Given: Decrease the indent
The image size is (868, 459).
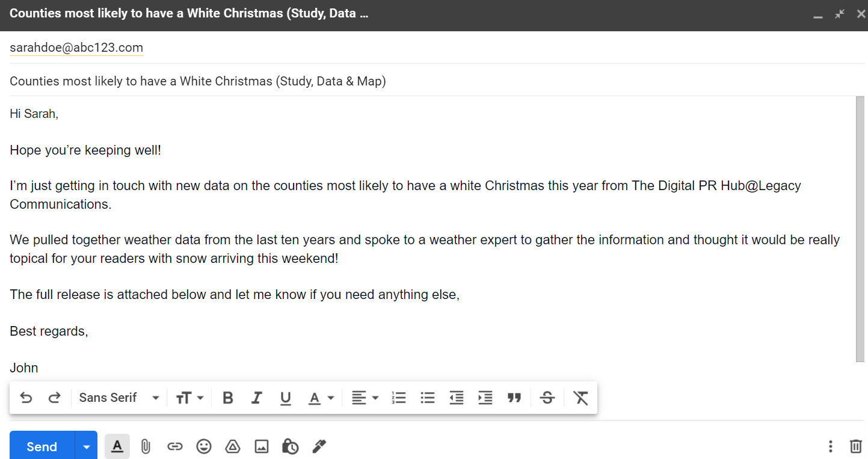Looking at the screenshot, I should pos(457,398).
